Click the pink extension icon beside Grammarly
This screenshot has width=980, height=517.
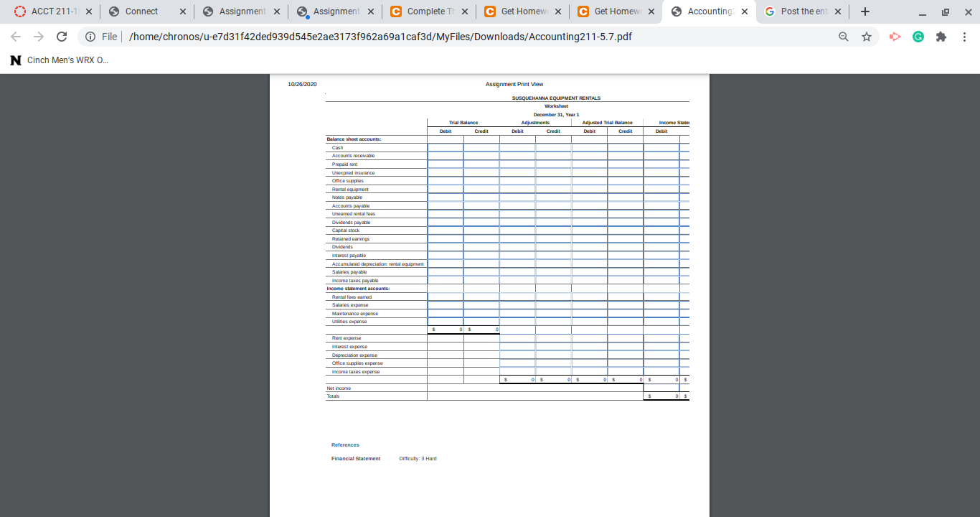click(895, 36)
